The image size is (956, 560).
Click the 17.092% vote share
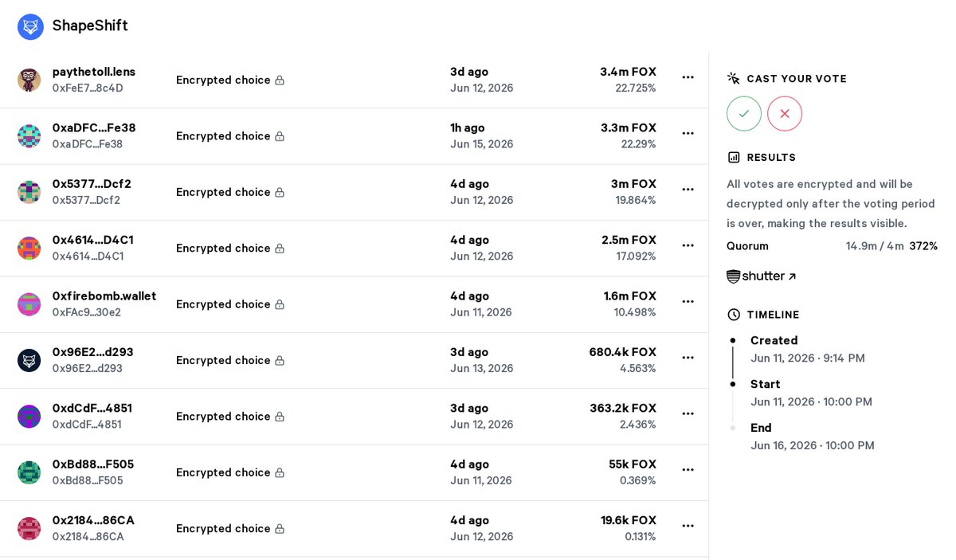(637, 257)
